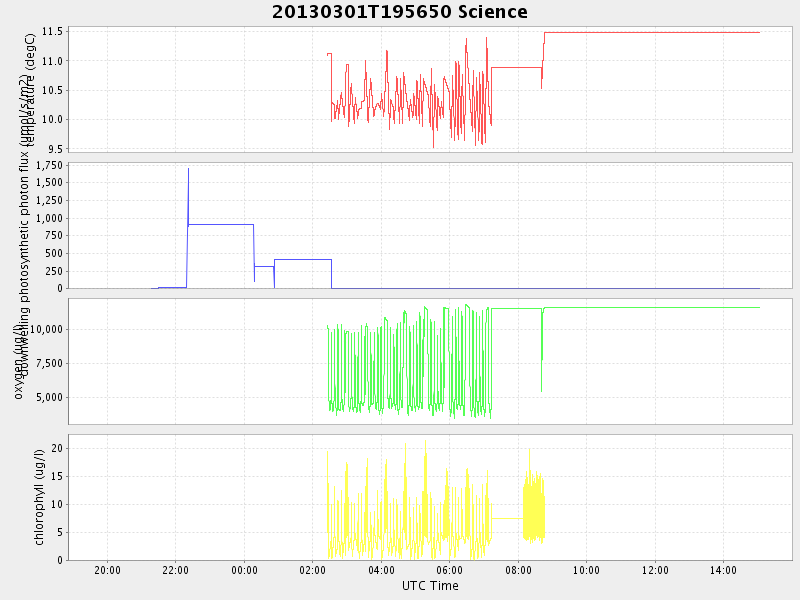Click the temperature (degC) axis label

(x=31, y=89)
